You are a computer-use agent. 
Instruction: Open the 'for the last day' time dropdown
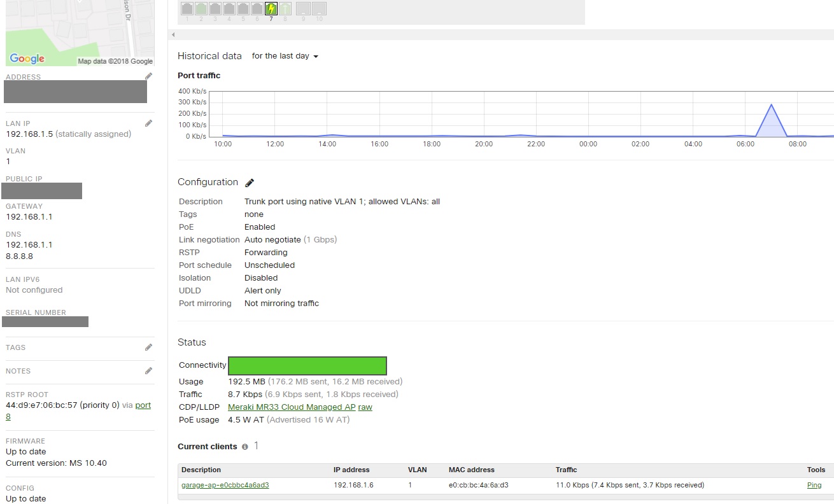(x=285, y=56)
